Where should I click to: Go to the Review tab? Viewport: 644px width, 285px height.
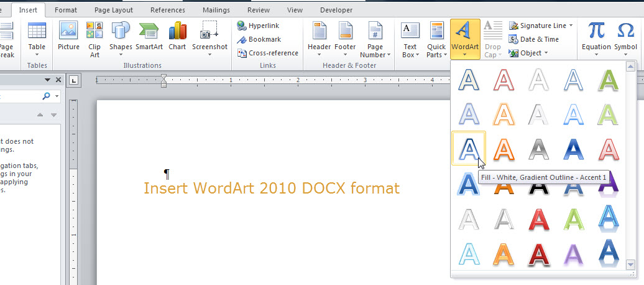260,10
